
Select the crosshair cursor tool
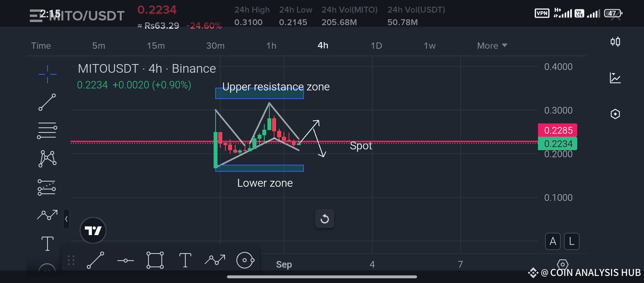coord(48,74)
